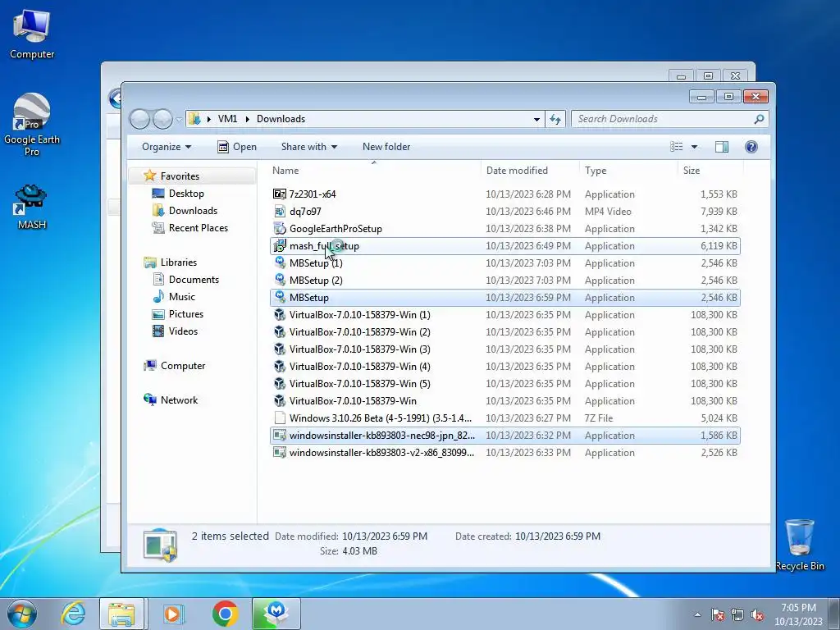
Task: Select Libraries in navigation pane
Action: [x=178, y=262]
